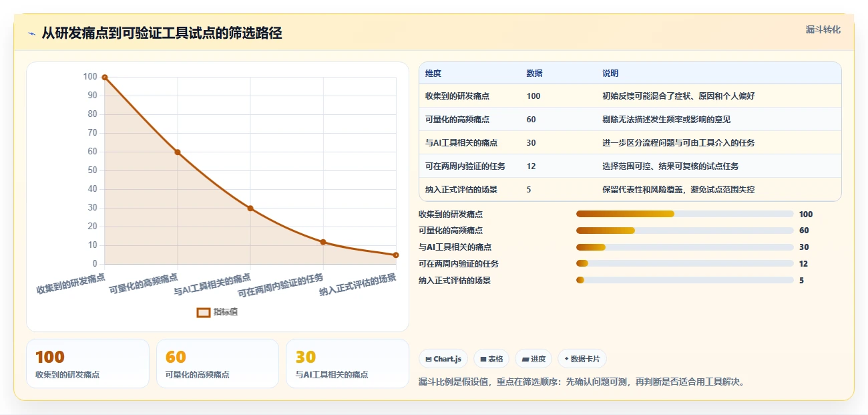Open the stat card showing 30
868x415 pixels.
(x=347, y=364)
